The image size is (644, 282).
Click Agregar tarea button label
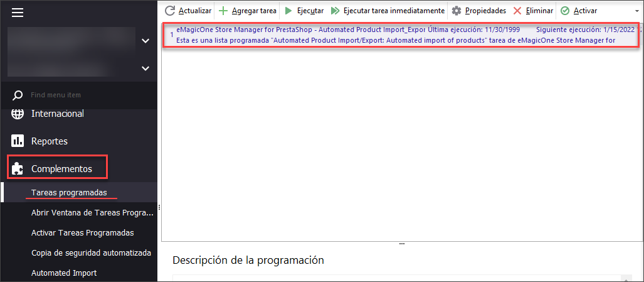point(254,11)
